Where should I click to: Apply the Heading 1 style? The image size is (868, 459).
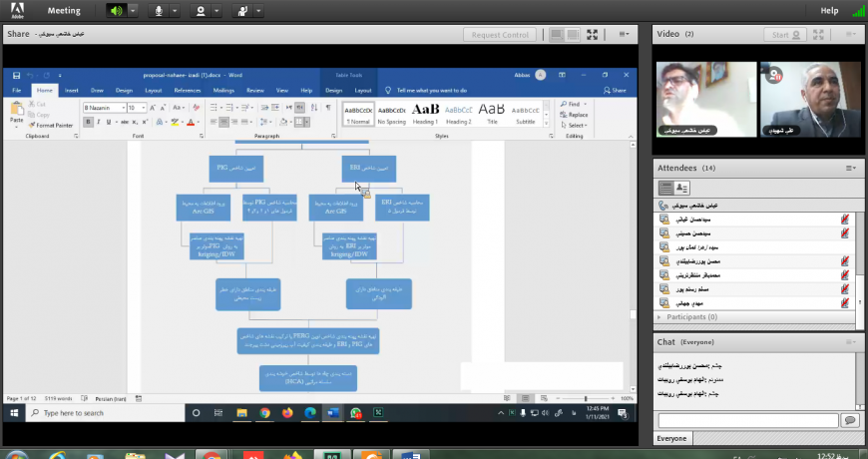coord(425,114)
